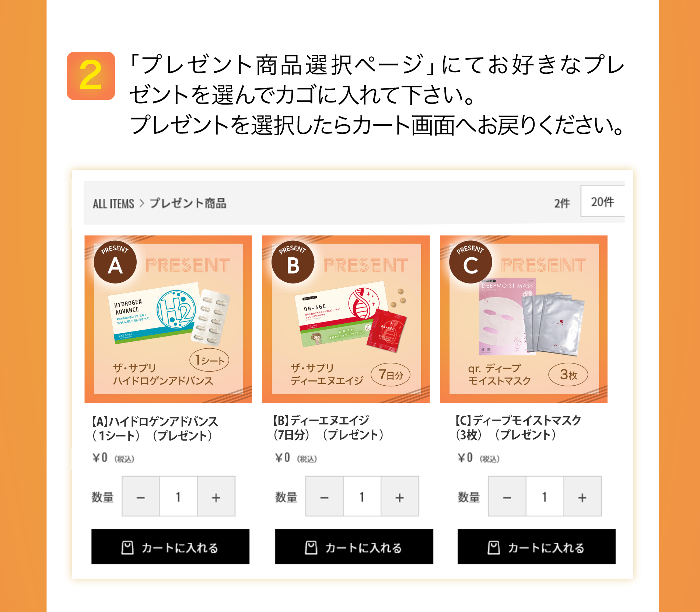This screenshot has height=612, width=700.
Task: Click the quantity value field for product B
Action: tap(361, 496)
